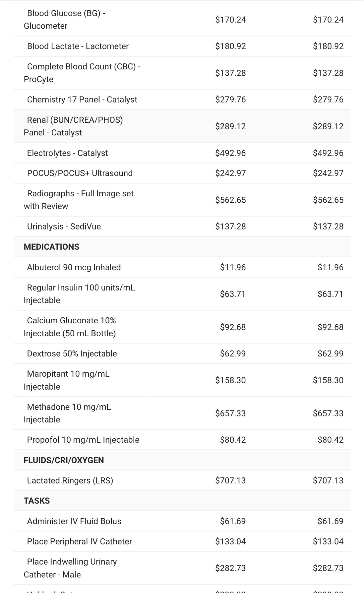Click Radiographs - Full Image set entry
Screen dimensions: 364x593
click(x=80, y=200)
